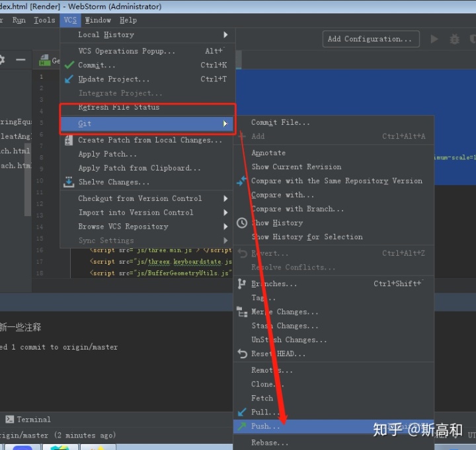Click the Compare with Same Repository arrows icon

[242, 181]
